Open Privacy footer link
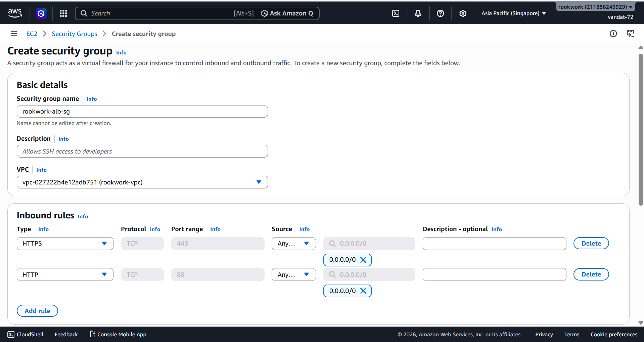The height and width of the screenshot is (342, 644). 544,335
